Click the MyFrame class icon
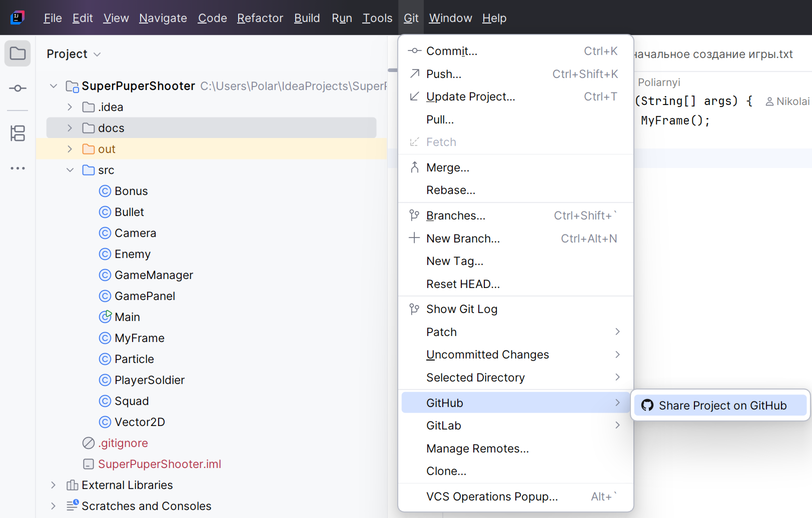This screenshot has height=518, width=812. coord(105,338)
